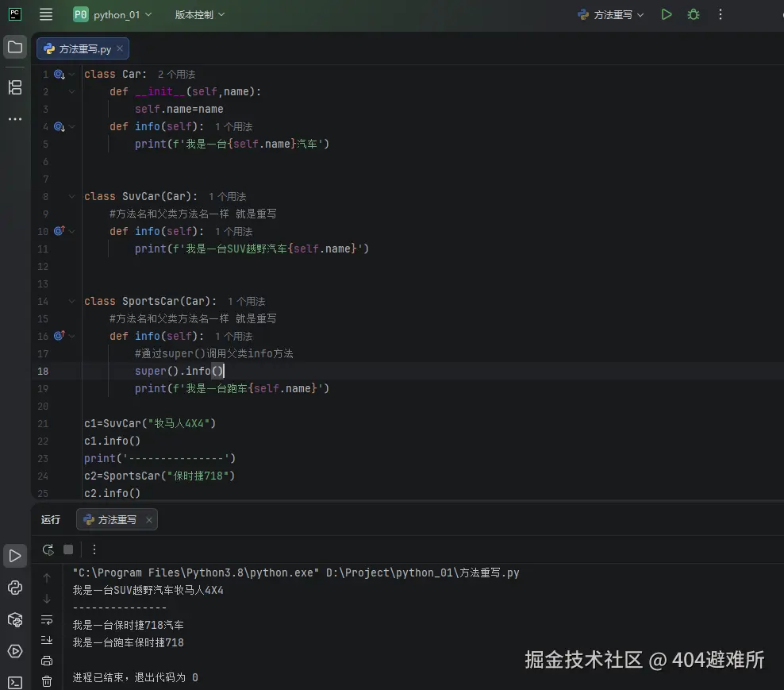Screen dimensions: 784x690
Task: Open the Run tool window from sidebar
Action: click(15, 556)
